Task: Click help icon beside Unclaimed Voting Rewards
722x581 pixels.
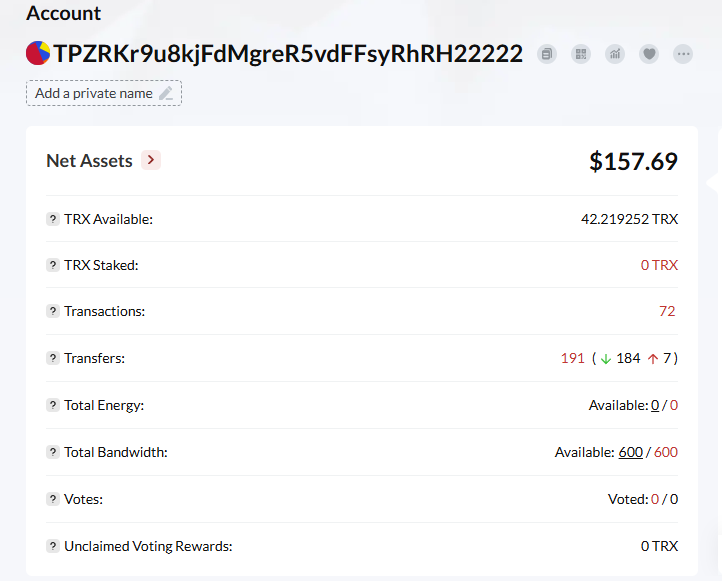Action: click(53, 546)
